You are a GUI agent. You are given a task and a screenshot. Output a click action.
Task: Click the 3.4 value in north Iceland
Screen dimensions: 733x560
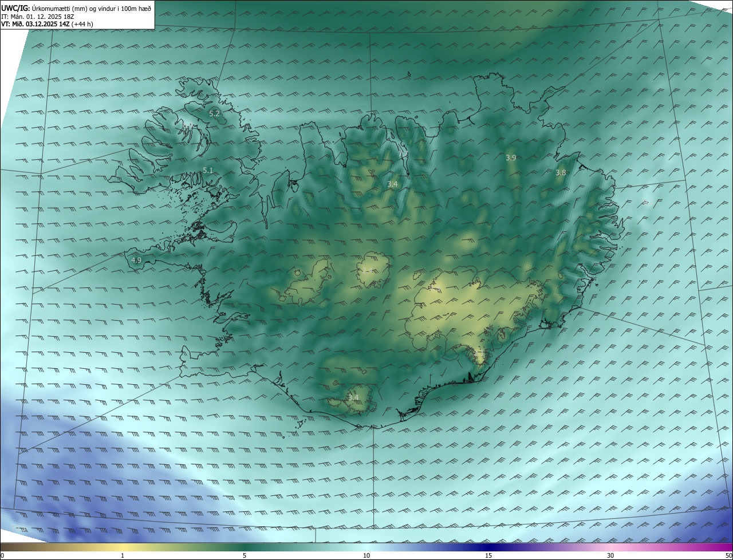(x=392, y=184)
